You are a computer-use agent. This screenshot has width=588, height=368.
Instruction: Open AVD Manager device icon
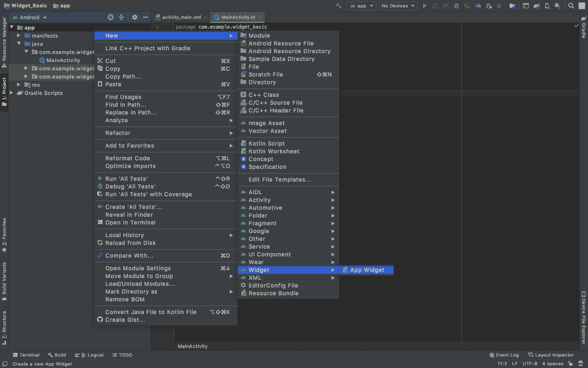click(x=547, y=6)
